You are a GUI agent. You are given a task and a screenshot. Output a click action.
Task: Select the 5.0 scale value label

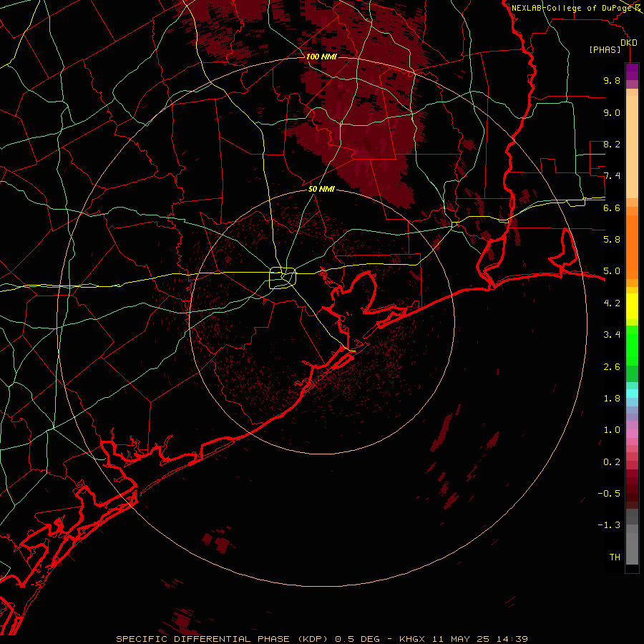pos(612,271)
